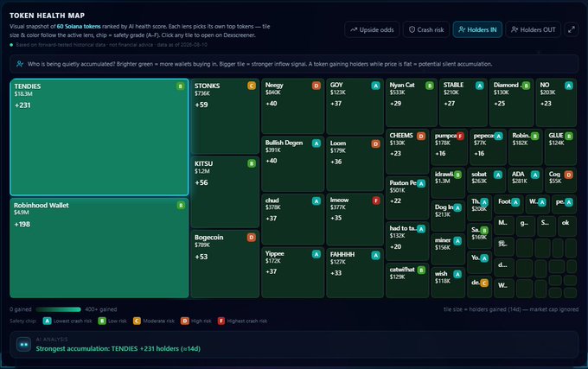
Task: Switch to the Upside odds lens
Action: point(372,29)
